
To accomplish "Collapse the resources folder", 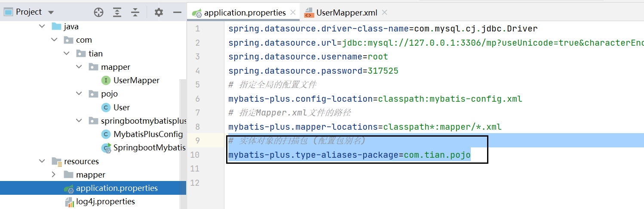I will (42, 161).
